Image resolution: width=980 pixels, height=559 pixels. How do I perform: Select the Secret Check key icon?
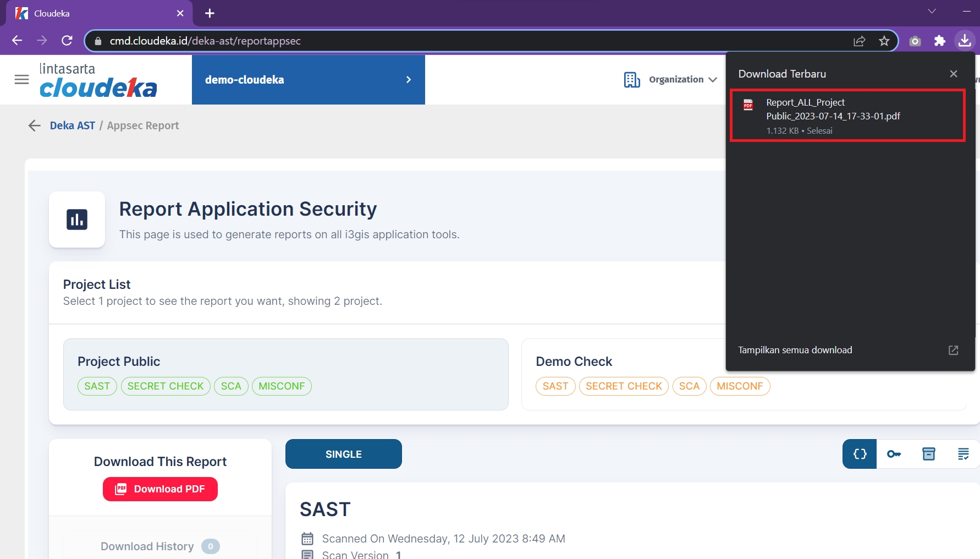(894, 454)
